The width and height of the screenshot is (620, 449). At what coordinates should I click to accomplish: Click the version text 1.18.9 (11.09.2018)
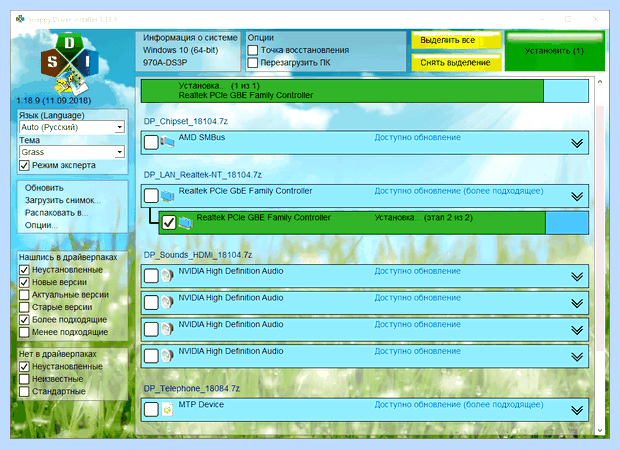click(x=54, y=100)
